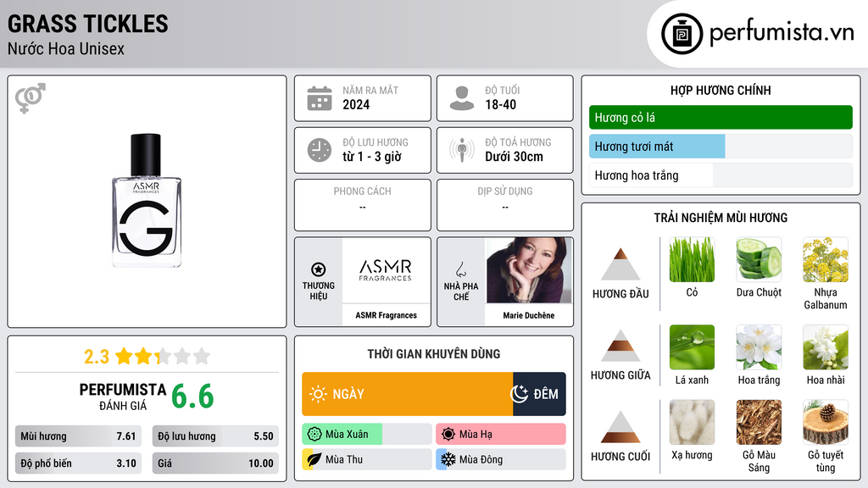Click the Mùa Thu season bar
The height and width of the screenshot is (488, 868).
tap(367, 459)
